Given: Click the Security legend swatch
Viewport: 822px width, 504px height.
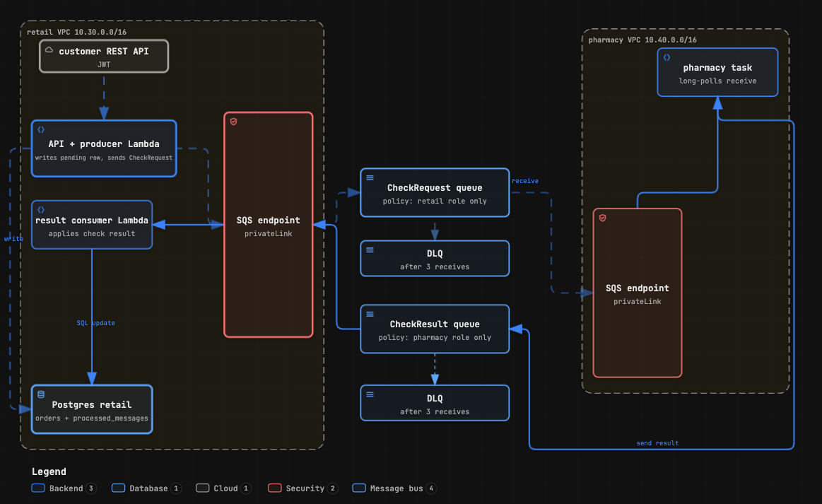Looking at the screenshot, I should [x=275, y=488].
